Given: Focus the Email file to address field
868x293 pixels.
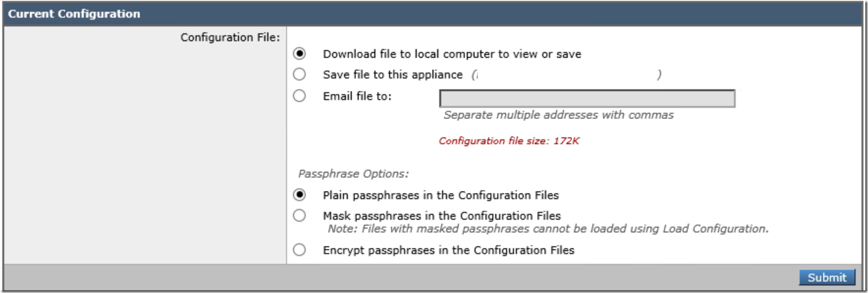Looking at the screenshot, I should point(587,99).
